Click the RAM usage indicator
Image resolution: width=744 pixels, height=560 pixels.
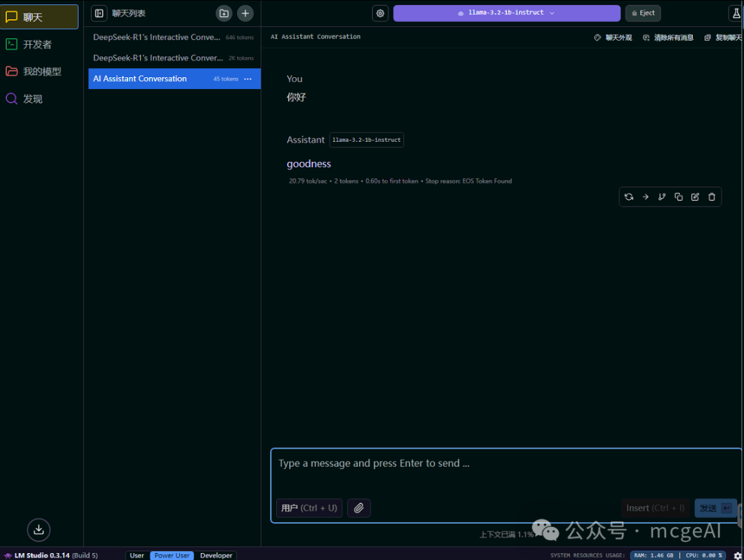point(653,555)
